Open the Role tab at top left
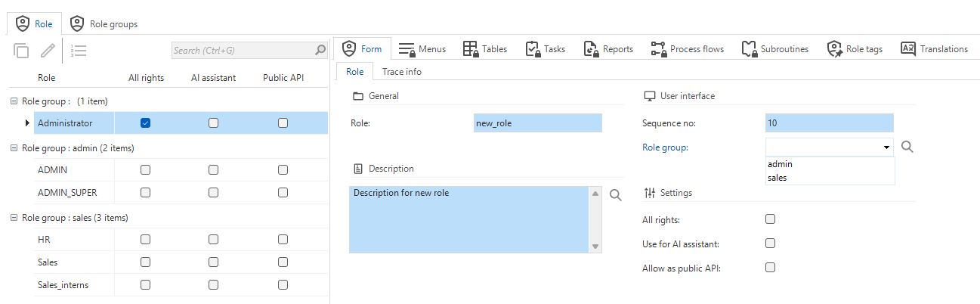 pyautogui.click(x=35, y=24)
